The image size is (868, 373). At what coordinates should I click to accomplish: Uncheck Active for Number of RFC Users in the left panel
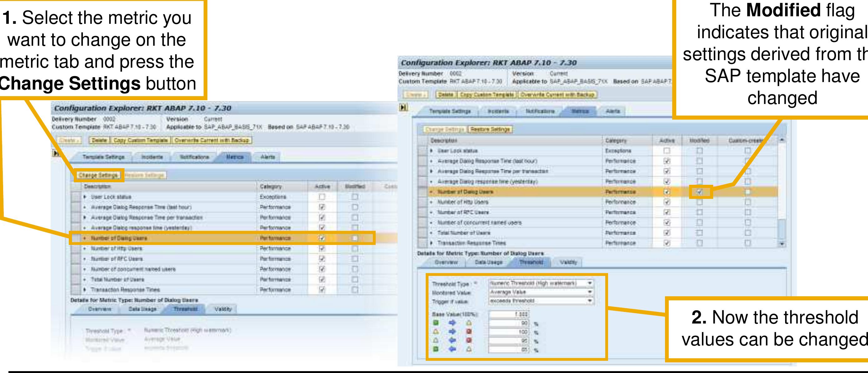[x=322, y=259]
